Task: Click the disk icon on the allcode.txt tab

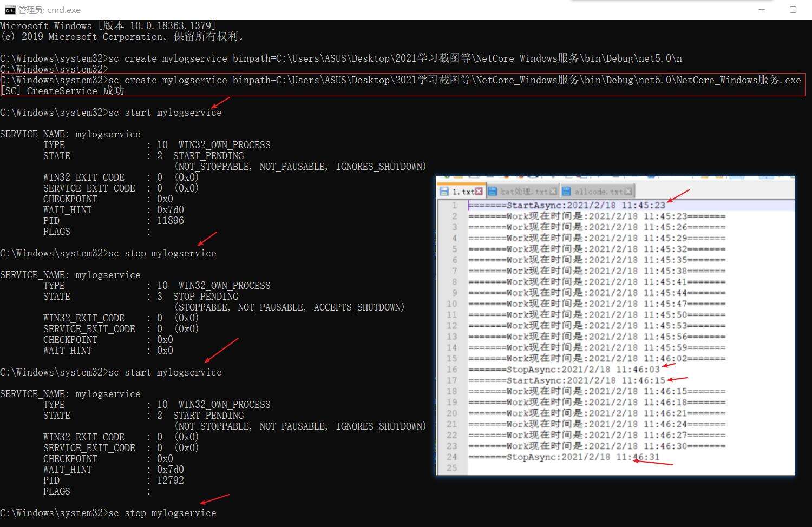Action: (566, 191)
